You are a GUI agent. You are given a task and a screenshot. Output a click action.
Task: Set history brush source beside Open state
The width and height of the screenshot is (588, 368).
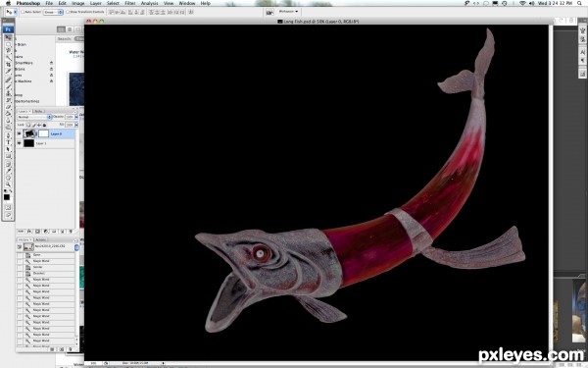20,255
